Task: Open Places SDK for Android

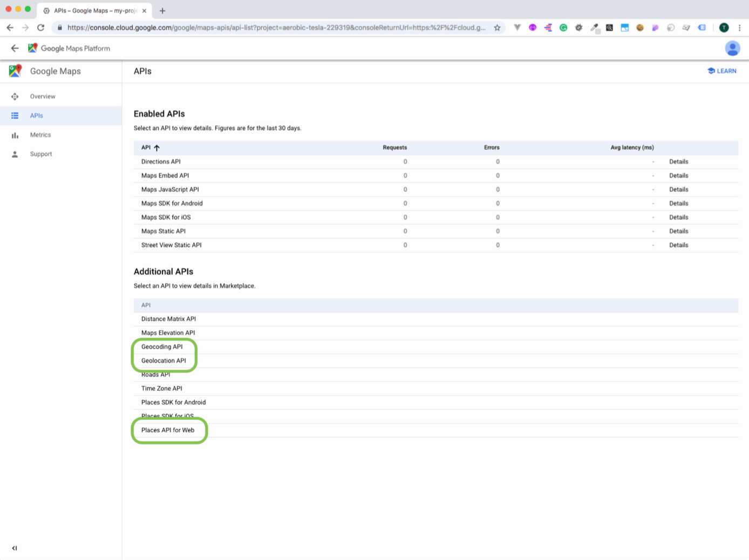Action: tap(174, 402)
